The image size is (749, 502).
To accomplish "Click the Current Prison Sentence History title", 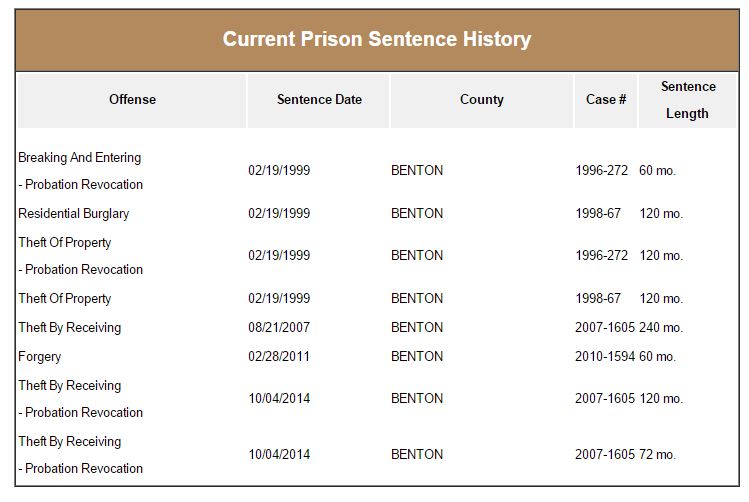I will click(x=376, y=39).
